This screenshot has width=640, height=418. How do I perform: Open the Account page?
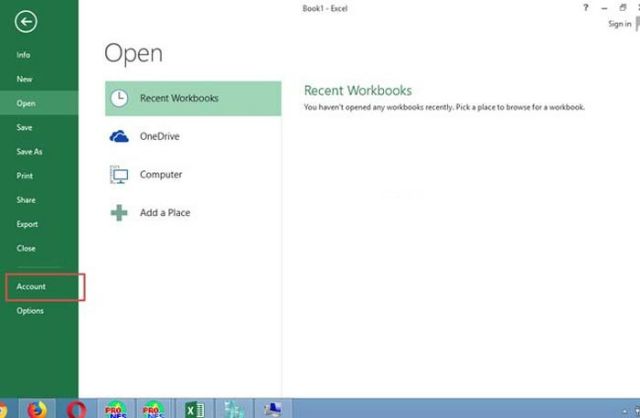[x=31, y=287]
